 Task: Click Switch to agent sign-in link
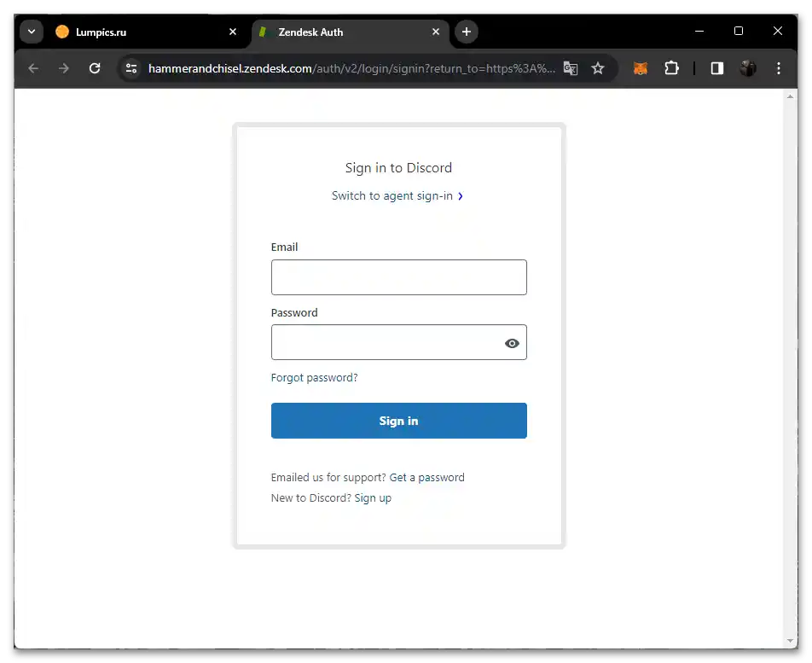click(x=392, y=195)
